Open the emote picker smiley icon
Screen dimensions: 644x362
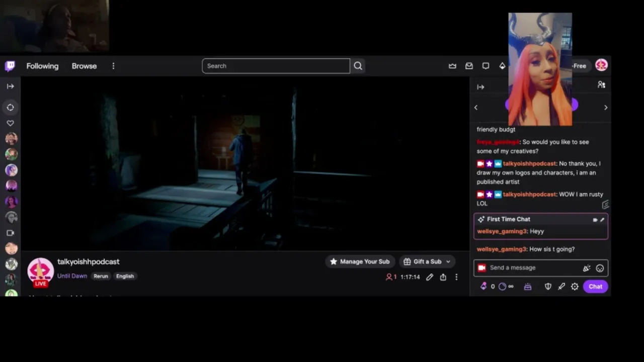[600, 268]
